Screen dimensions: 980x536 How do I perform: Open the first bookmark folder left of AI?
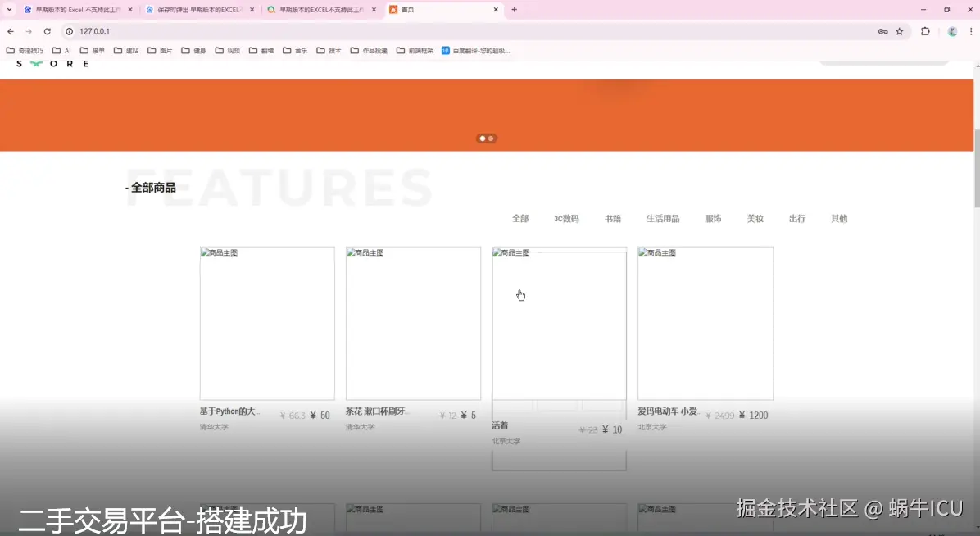click(x=25, y=51)
